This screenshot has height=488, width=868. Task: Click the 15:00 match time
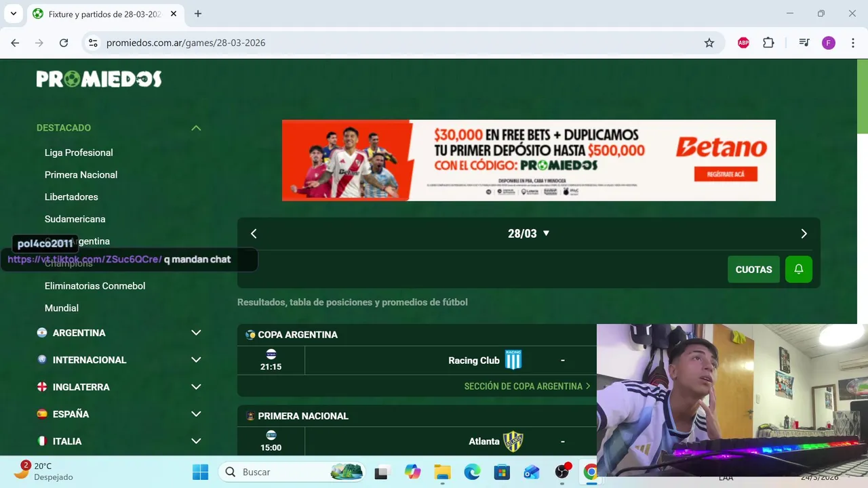(271, 448)
